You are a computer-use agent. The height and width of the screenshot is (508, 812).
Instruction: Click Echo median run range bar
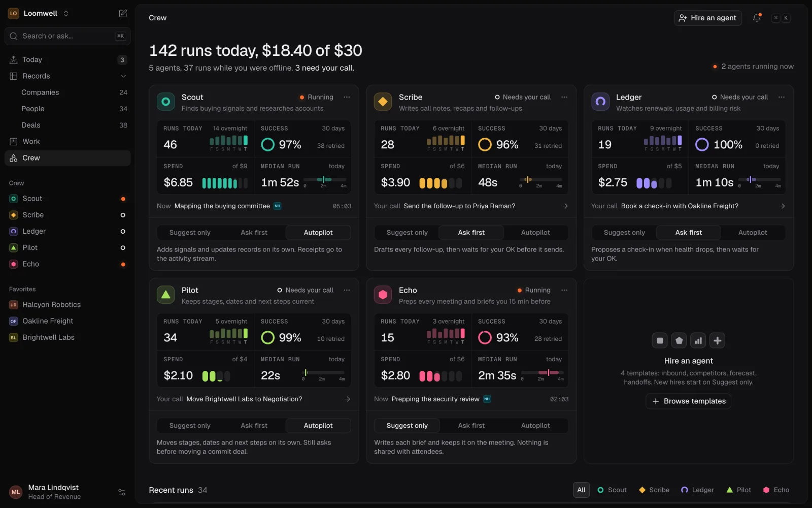(x=543, y=372)
